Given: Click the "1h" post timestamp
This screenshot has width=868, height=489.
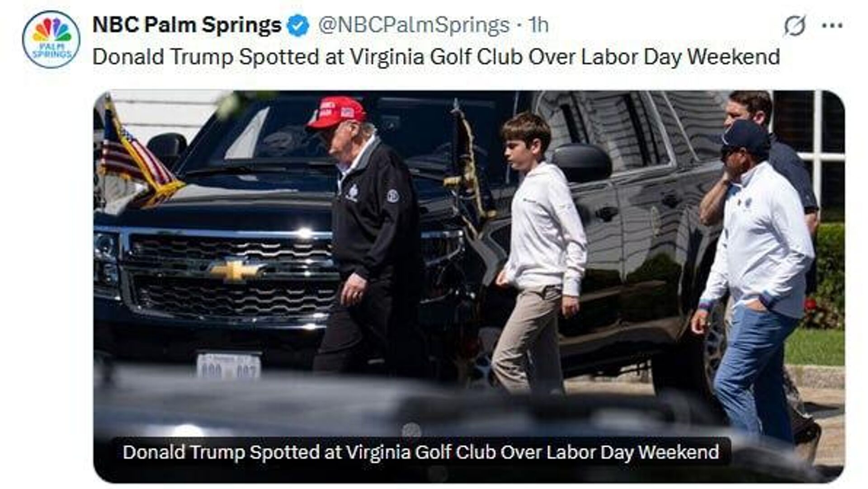Looking at the screenshot, I should 539,25.
